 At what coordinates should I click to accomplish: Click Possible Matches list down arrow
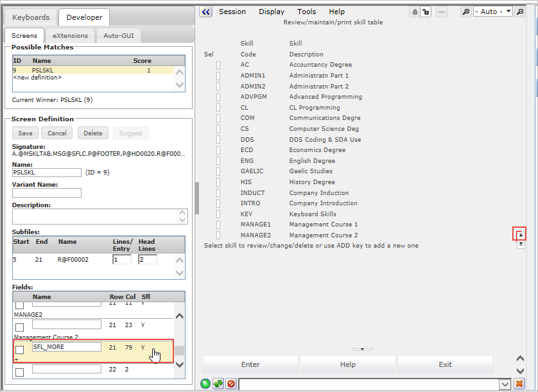180,85
